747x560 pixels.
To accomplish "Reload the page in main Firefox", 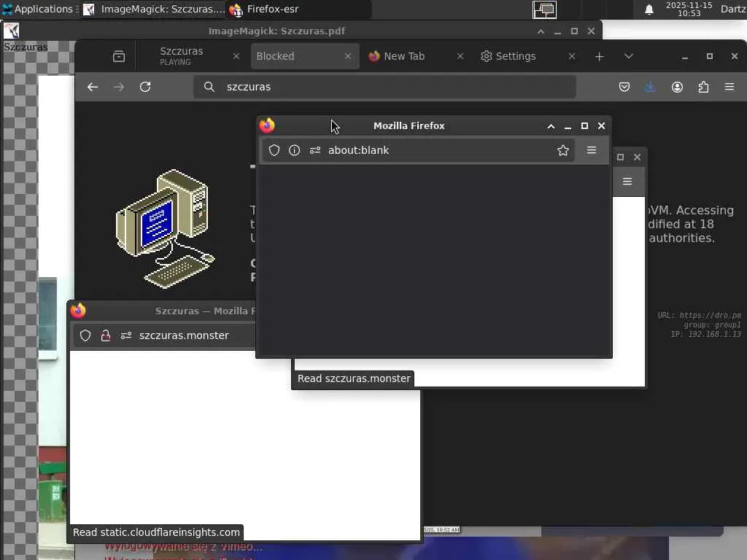I will (x=145, y=87).
